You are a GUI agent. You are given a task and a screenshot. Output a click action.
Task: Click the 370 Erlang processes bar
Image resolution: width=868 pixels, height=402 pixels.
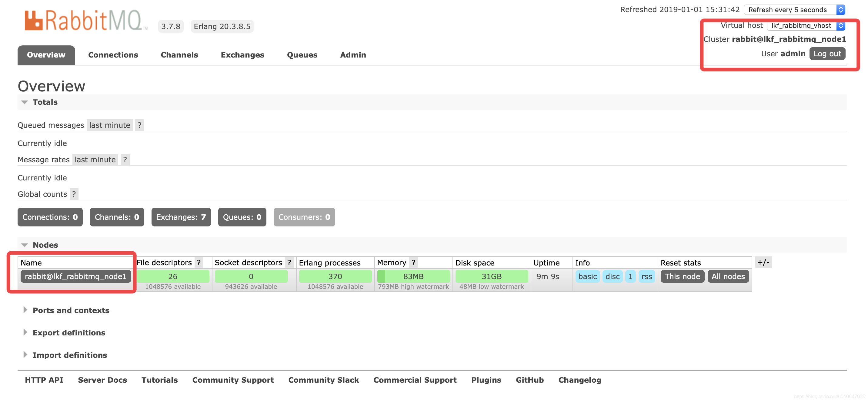coord(335,276)
